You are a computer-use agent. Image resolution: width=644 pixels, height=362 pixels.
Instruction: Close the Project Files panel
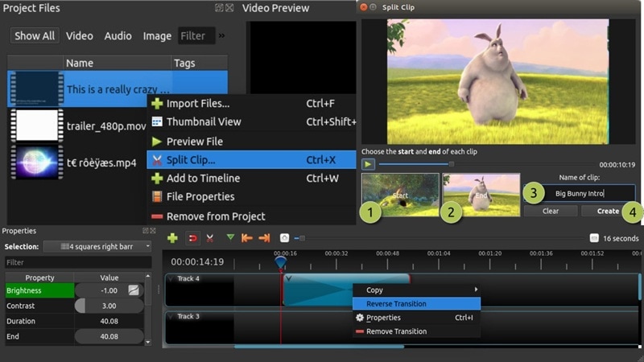pyautogui.click(x=229, y=7)
